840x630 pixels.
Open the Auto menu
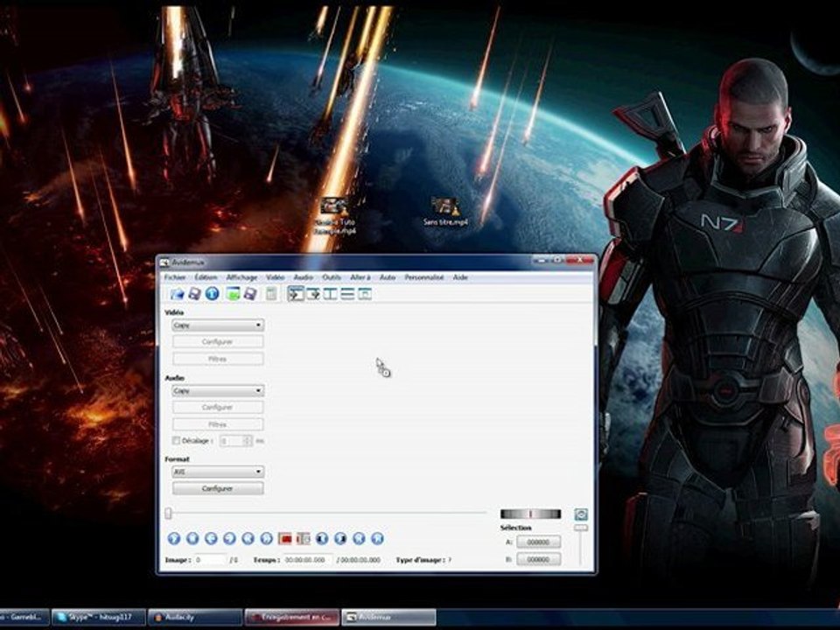pos(388,277)
